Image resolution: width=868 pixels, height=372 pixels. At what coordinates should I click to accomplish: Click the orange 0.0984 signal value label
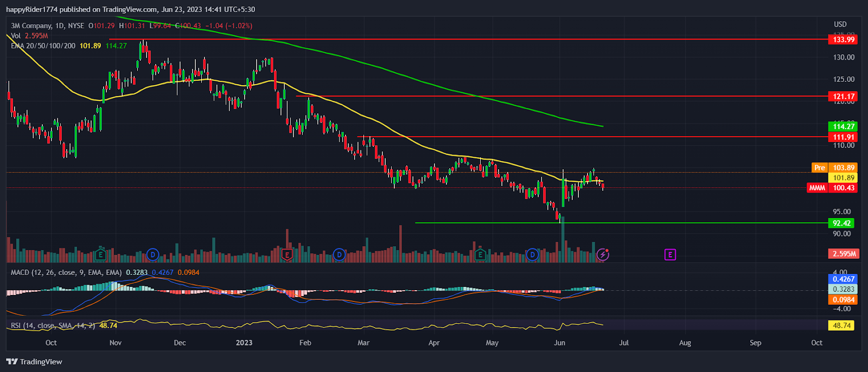click(844, 300)
